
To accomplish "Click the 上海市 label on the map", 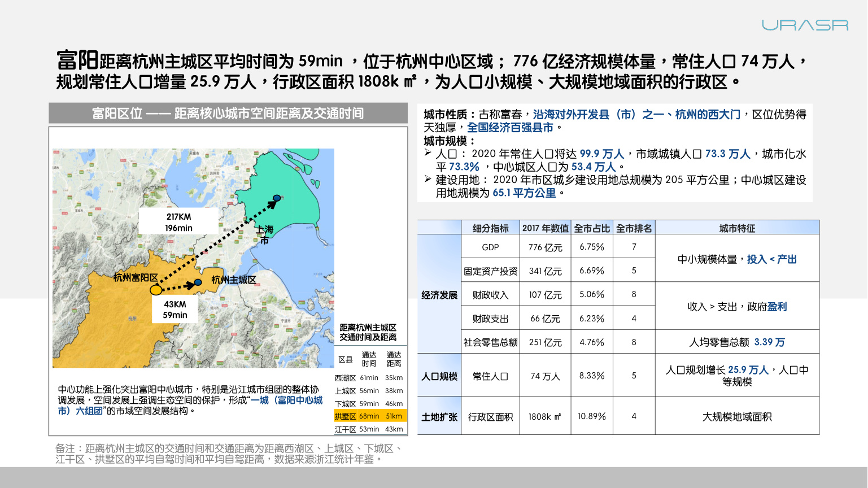I will pos(264,234).
